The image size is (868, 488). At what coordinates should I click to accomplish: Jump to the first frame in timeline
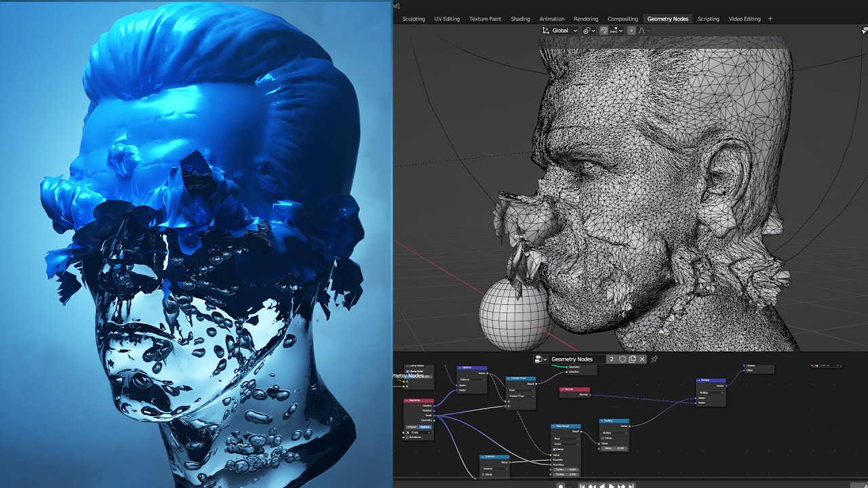(582, 486)
